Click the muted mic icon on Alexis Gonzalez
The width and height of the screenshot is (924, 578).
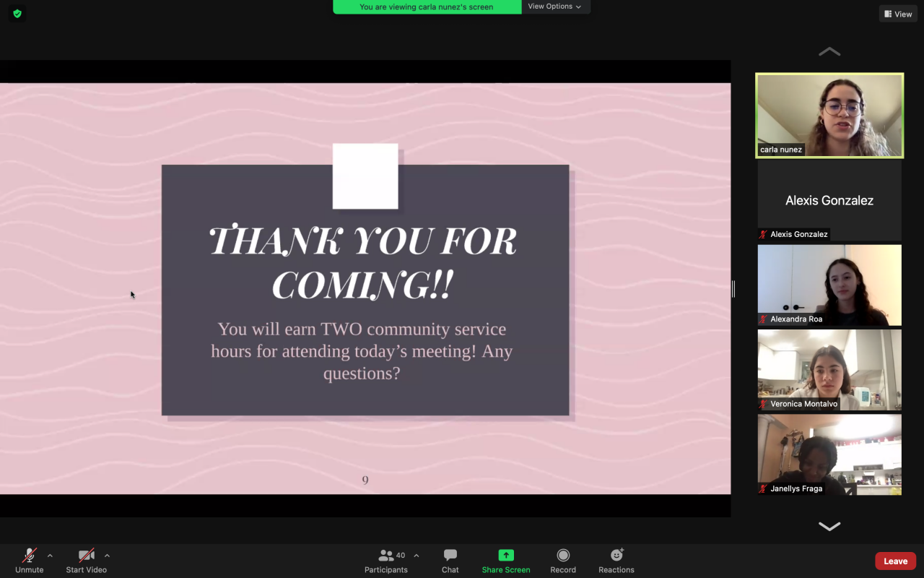763,234
